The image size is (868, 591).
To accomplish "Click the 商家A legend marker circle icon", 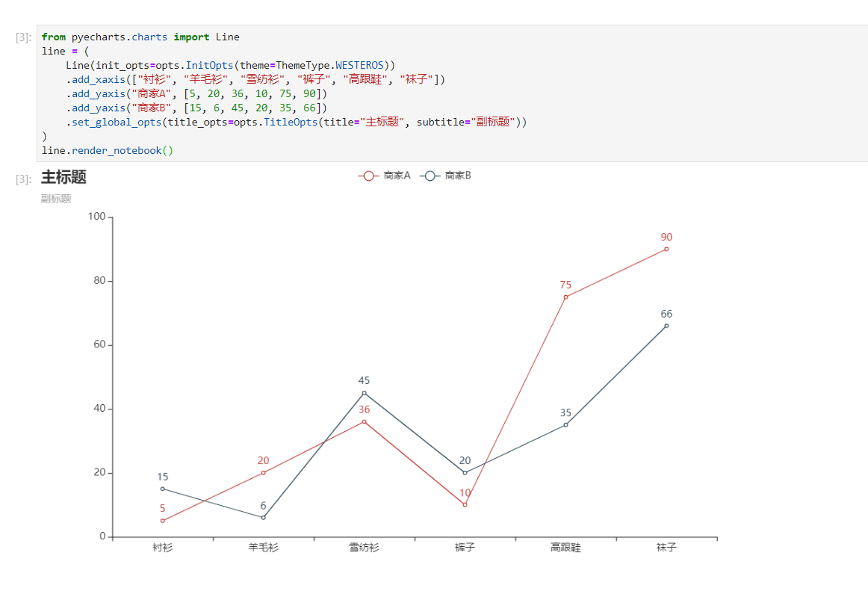I will coord(369,175).
